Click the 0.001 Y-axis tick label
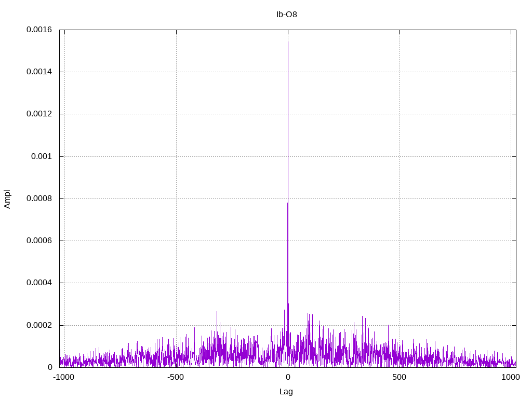The image size is (532, 399). [x=42, y=156]
